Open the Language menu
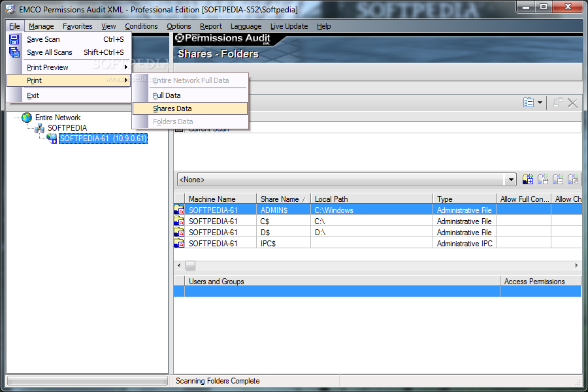This screenshot has height=392, width=588. point(246,26)
